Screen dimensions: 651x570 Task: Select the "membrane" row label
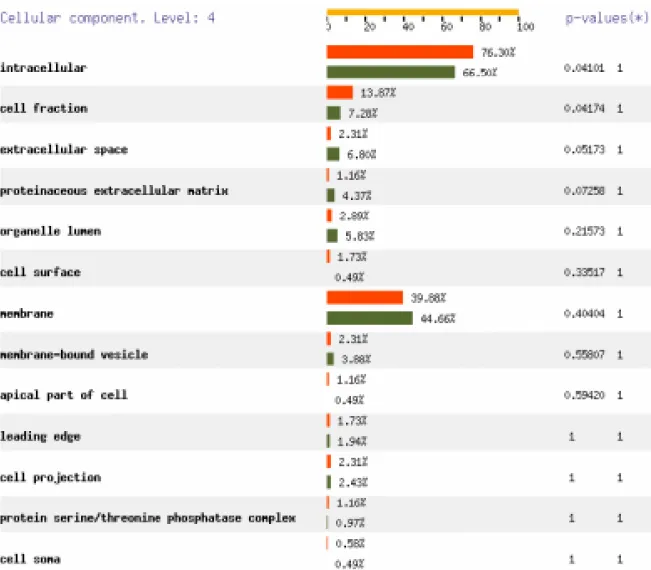[27, 313]
